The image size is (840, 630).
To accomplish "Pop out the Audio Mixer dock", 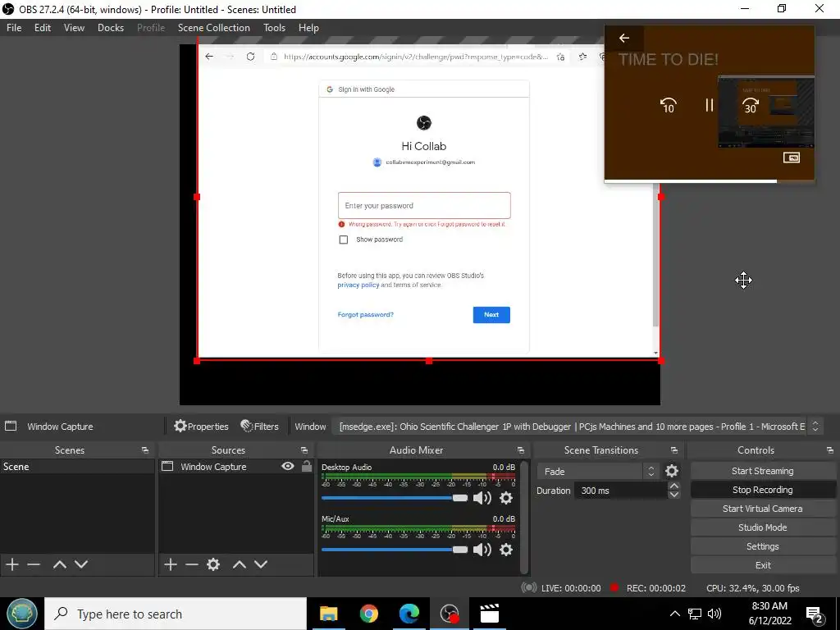I will pos(521,450).
